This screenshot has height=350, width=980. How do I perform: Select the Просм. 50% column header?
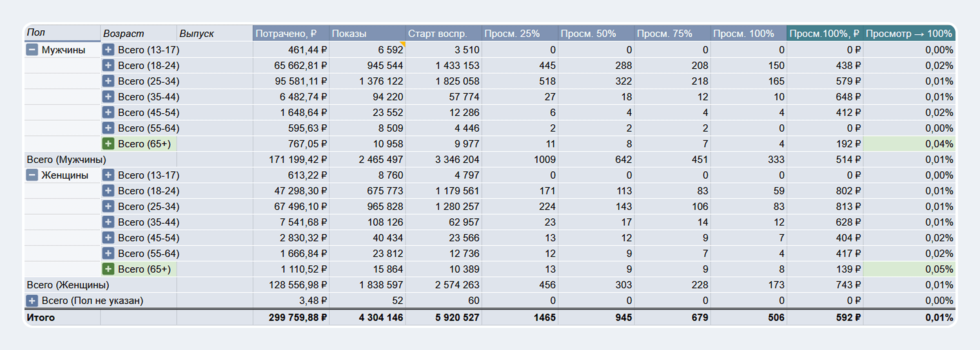(596, 33)
